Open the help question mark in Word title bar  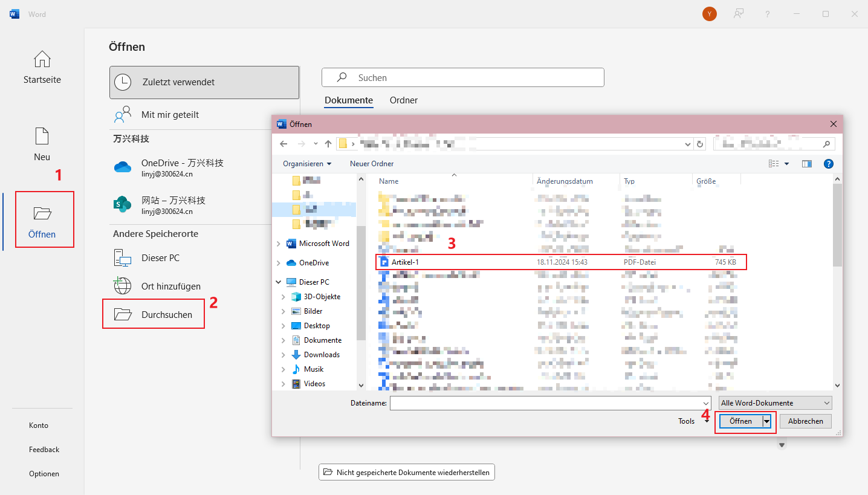768,14
